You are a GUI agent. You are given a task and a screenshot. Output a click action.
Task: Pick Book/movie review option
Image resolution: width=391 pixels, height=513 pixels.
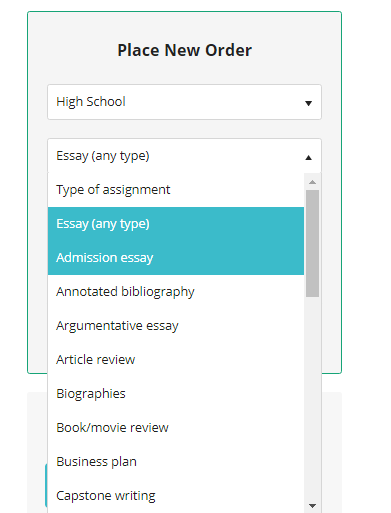click(176, 428)
